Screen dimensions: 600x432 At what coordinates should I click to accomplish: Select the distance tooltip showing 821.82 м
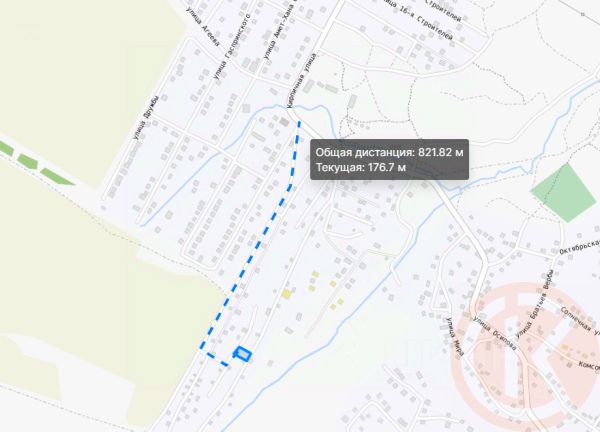[389, 160]
